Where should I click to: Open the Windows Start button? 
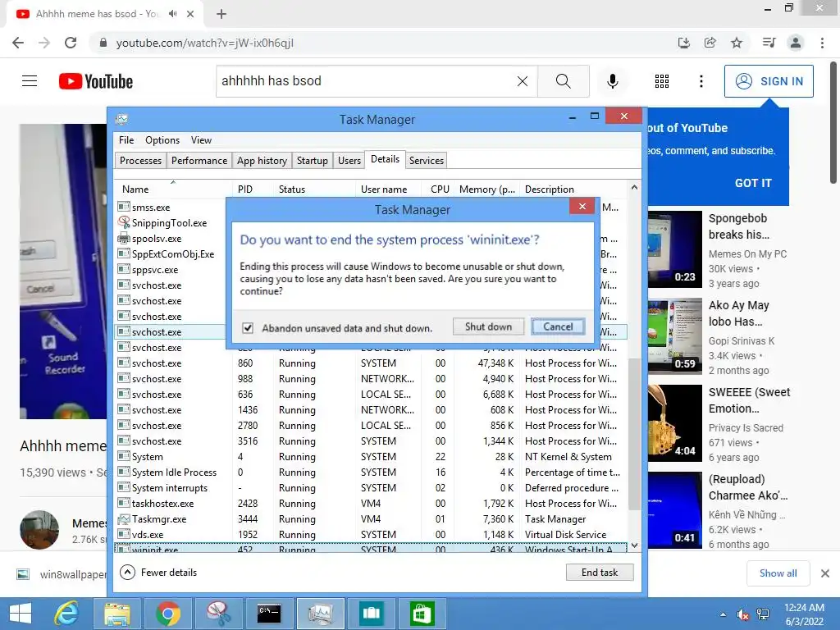click(x=21, y=614)
